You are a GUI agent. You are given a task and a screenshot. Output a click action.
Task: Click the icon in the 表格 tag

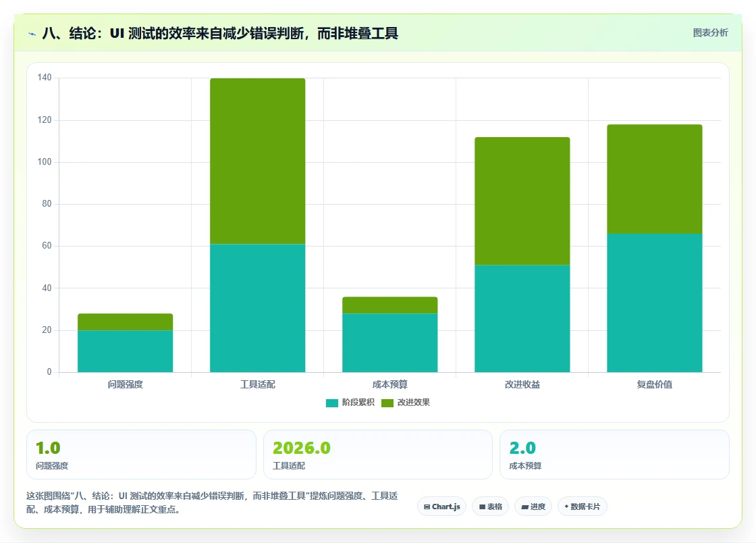[x=482, y=507]
